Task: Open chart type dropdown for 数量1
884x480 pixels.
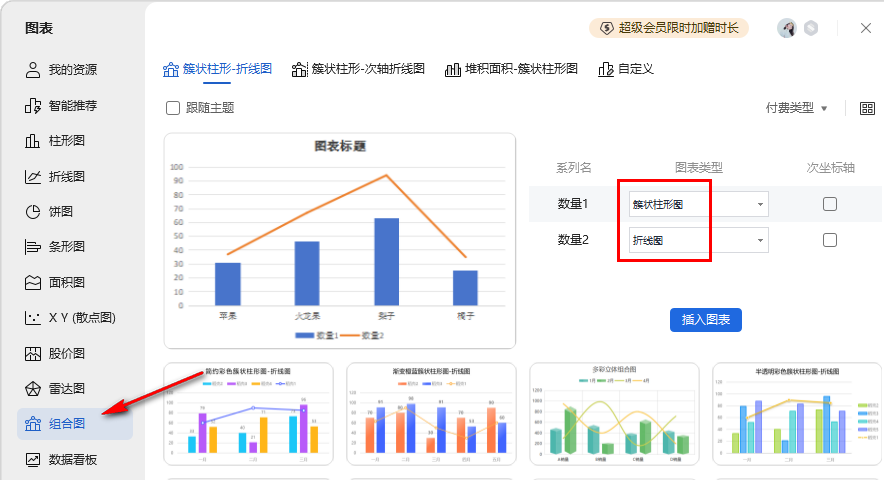Action: [699, 204]
